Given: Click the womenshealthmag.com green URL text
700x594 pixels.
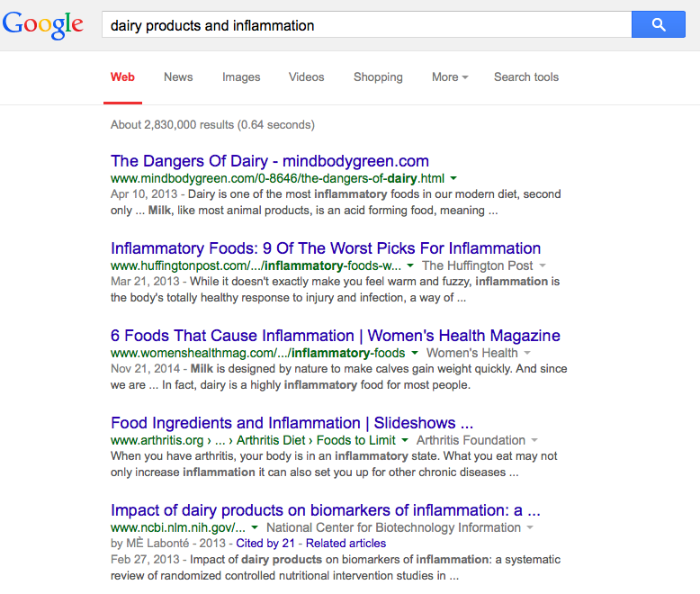Looking at the screenshot, I should 258,353.
